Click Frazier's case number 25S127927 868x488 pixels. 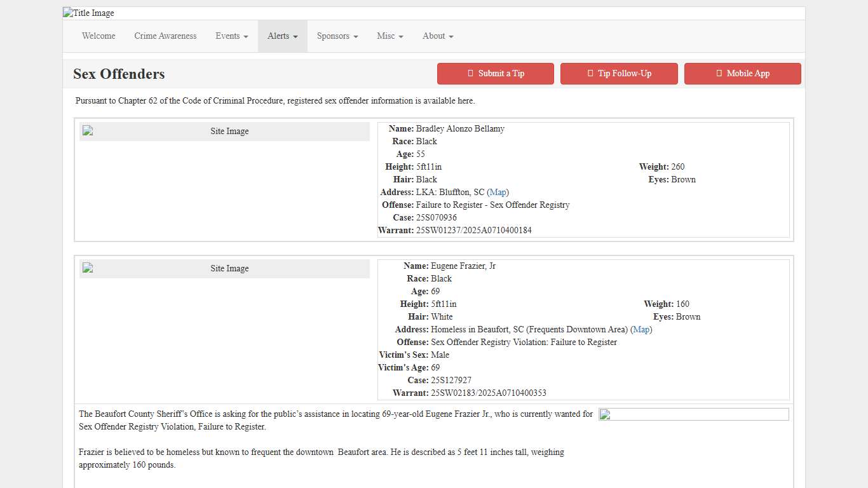click(451, 381)
